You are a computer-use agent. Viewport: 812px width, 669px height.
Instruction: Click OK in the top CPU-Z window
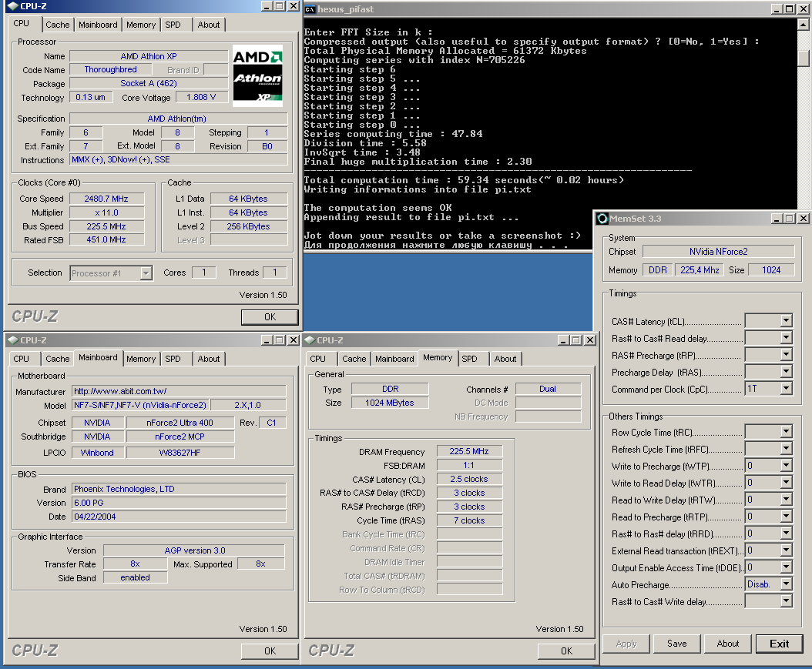point(270,316)
